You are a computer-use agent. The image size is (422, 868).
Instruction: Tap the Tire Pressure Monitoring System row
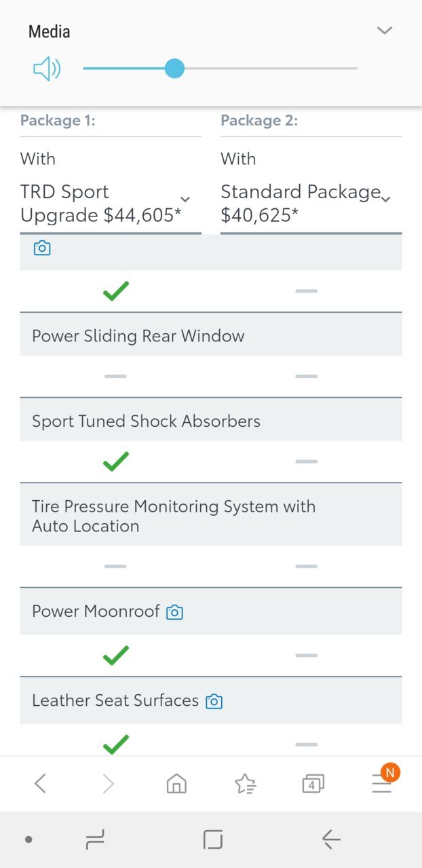(211, 516)
